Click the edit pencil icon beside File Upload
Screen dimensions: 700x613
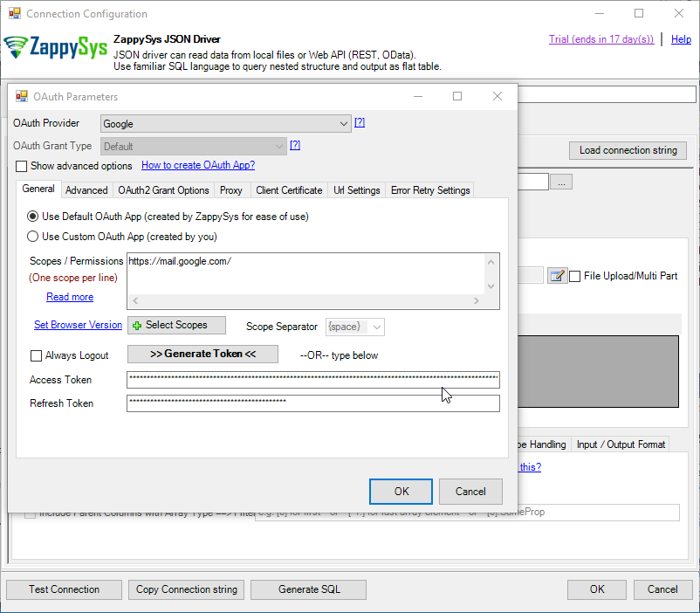tap(557, 276)
